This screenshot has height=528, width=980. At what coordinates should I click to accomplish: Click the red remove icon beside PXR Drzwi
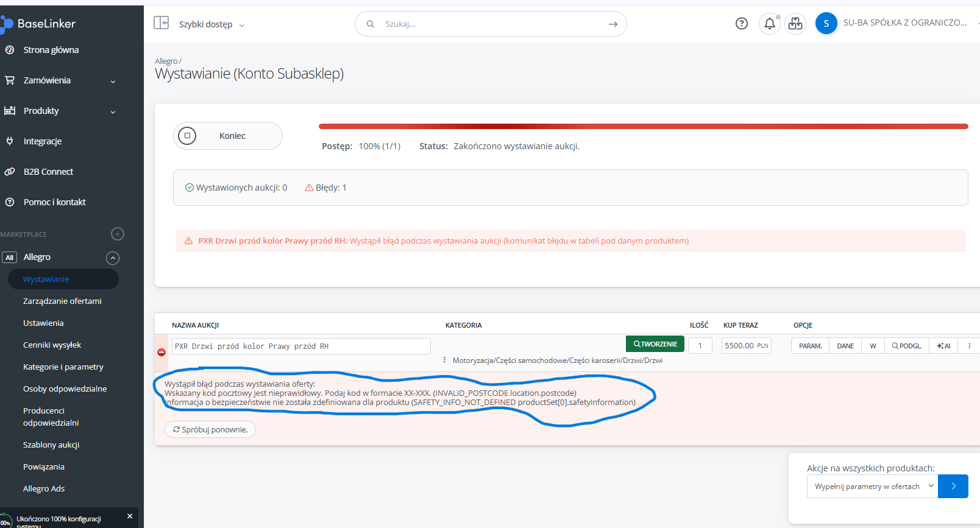point(162,353)
